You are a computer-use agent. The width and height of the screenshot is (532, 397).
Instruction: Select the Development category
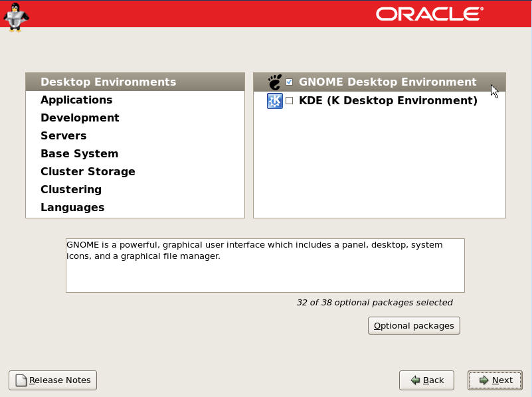pyautogui.click(x=135, y=118)
